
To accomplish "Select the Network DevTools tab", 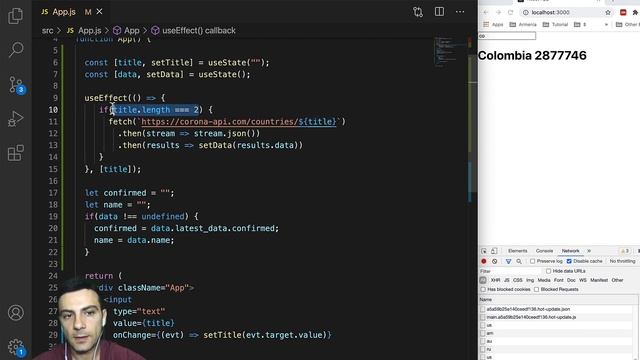I will (570, 251).
